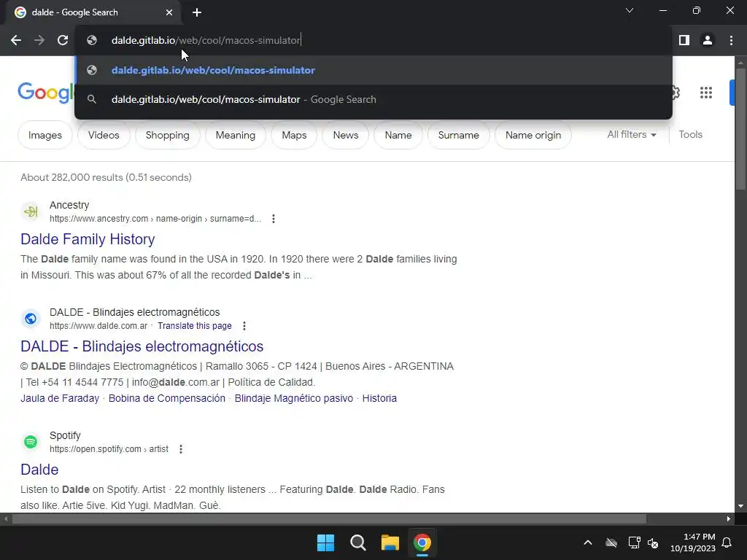747x560 pixels.
Task: Open the network status tray icon
Action: (634, 542)
